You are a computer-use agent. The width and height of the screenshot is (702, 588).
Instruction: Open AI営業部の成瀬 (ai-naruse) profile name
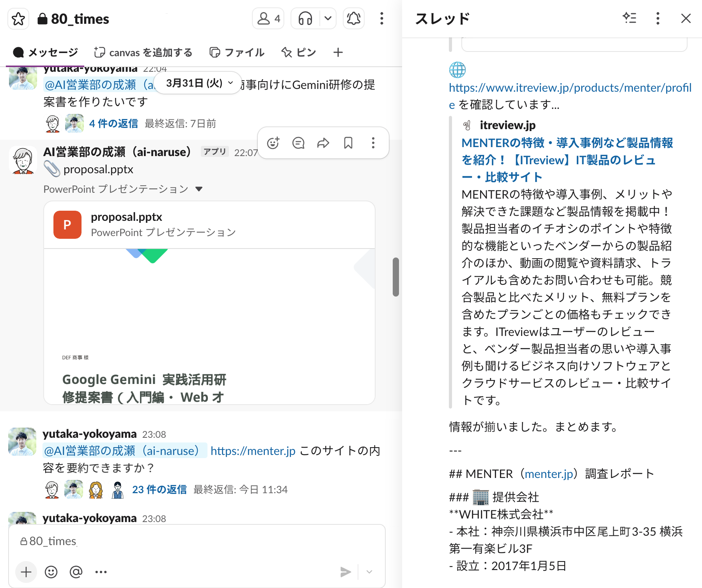[117, 152]
